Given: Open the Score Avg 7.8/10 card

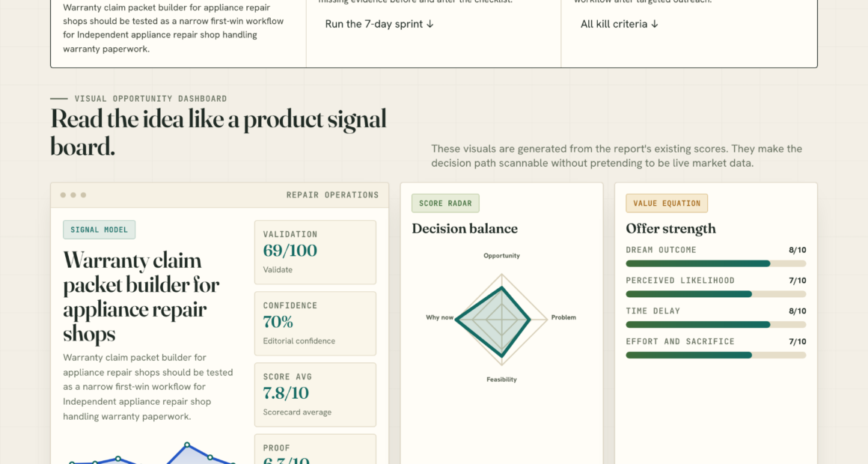Looking at the screenshot, I should coord(315,395).
